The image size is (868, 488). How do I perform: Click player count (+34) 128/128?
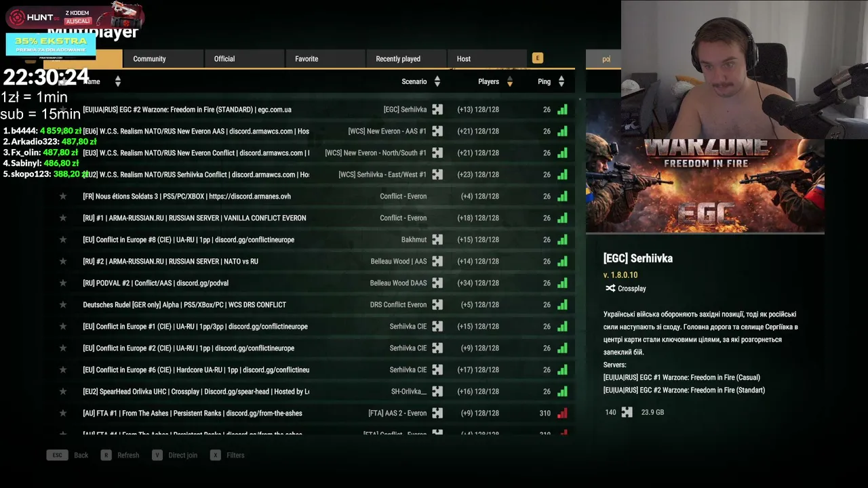coord(478,283)
